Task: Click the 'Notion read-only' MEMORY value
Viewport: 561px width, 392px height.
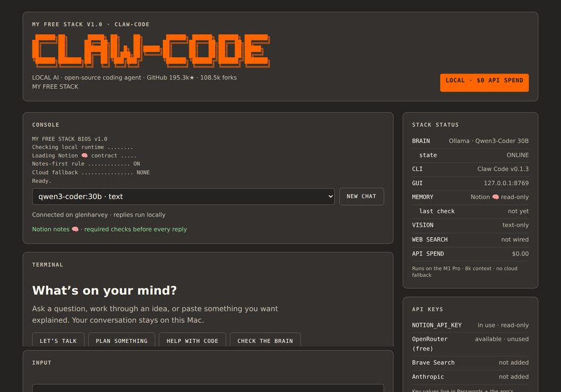Action: 499,197
